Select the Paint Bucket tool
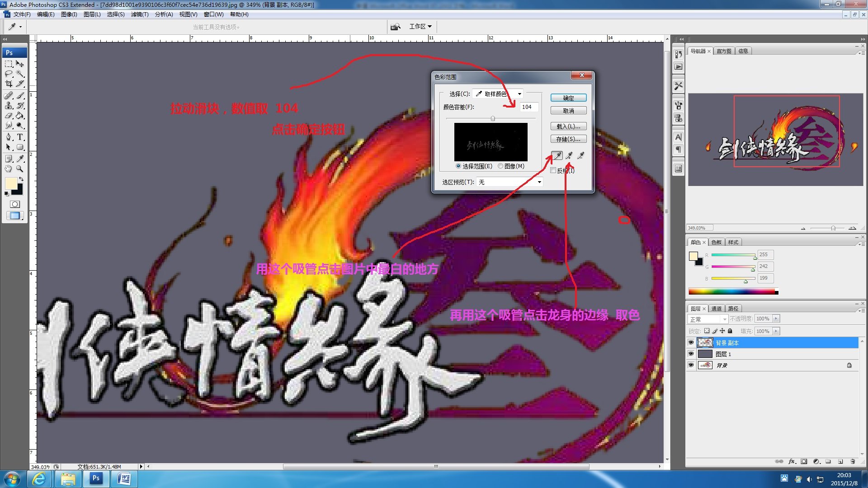868x488 pixels. pos(20,116)
